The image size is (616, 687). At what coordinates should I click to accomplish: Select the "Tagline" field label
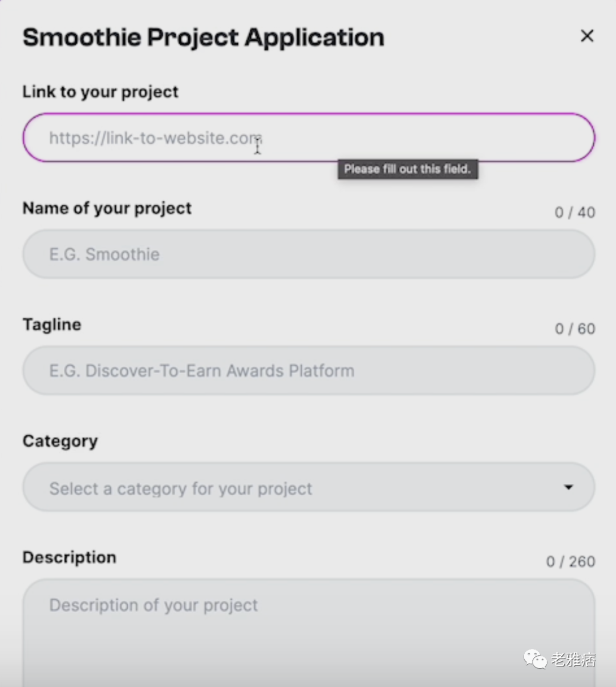click(x=52, y=325)
